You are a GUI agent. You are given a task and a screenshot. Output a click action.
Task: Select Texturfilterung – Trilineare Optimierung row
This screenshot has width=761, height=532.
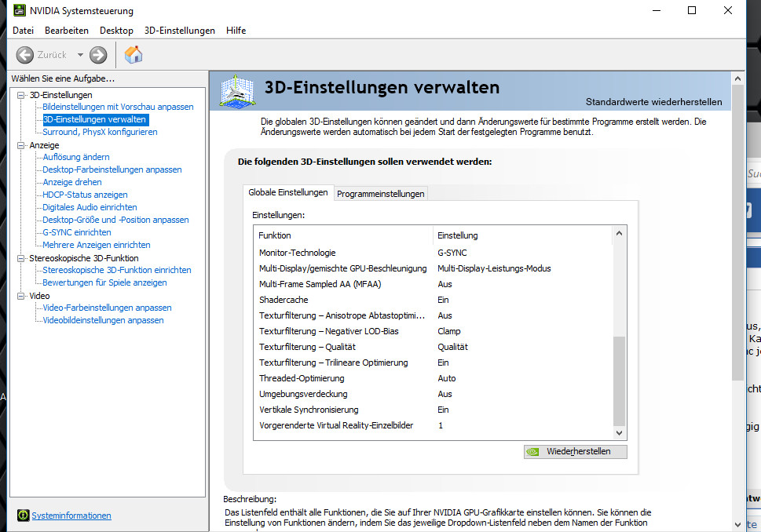pyautogui.click(x=434, y=363)
